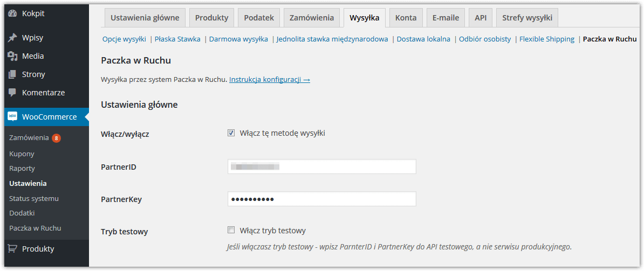Switch to the Podatek tab
This screenshot has width=644, height=271.
(x=259, y=18)
